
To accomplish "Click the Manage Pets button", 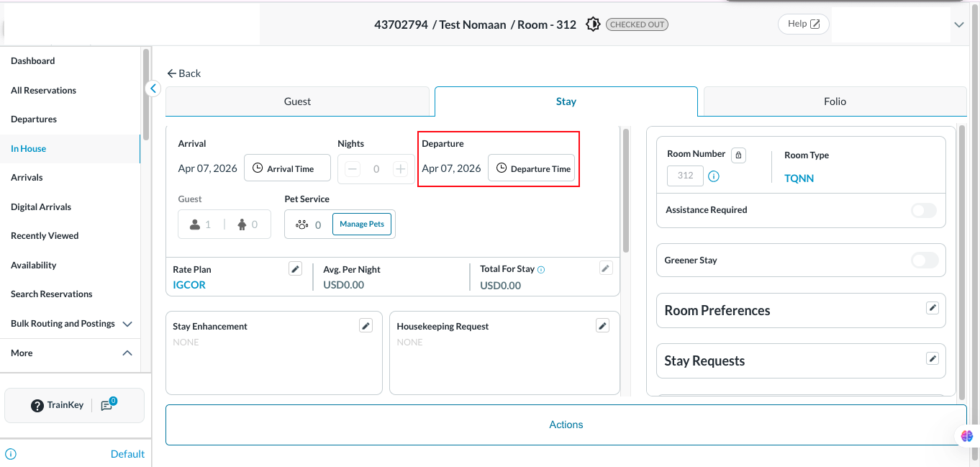I will pyautogui.click(x=362, y=224).
